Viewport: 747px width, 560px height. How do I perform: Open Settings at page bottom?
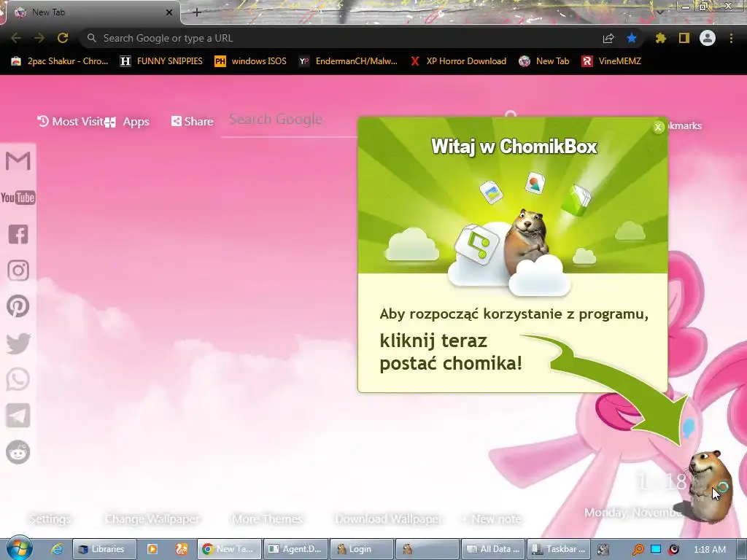(x=50, y=519)
